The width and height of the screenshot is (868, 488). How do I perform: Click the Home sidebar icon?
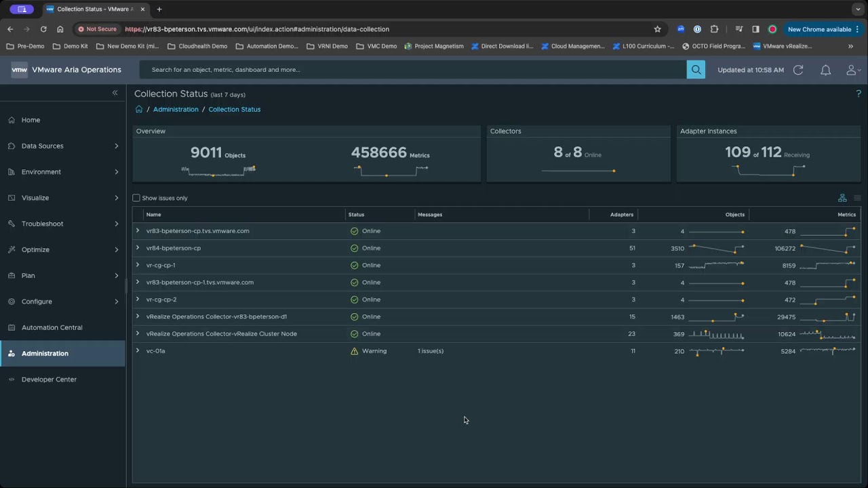click(x=12, y=120)
